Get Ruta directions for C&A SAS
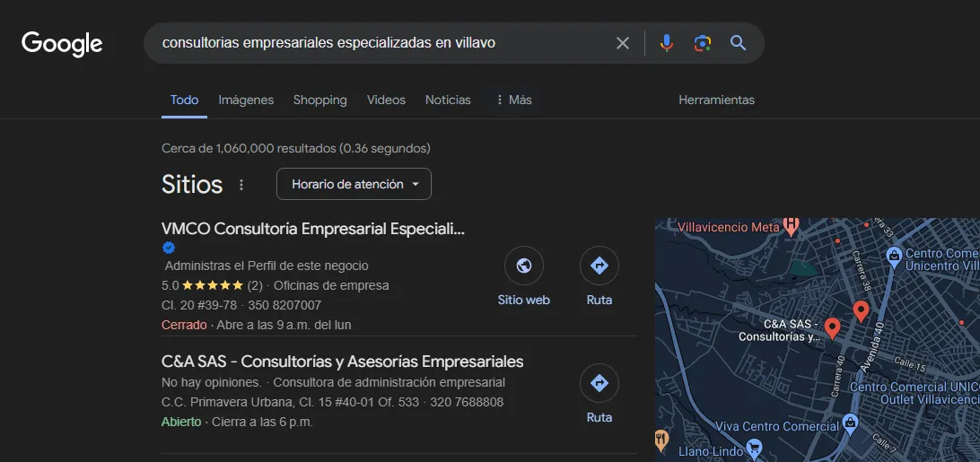980x462 pixels. coord(599,383)
